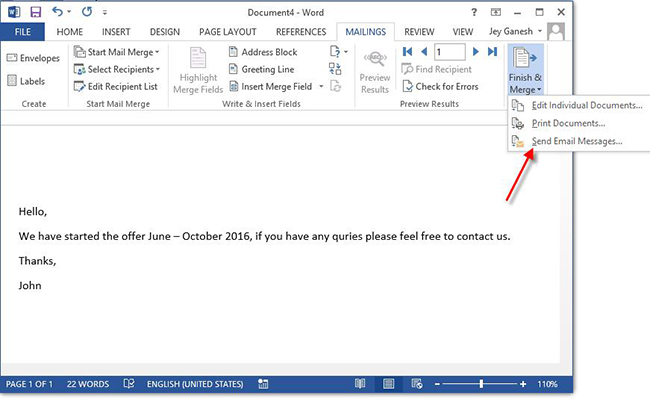Viewport: 650px width, 399px height.
Task: Click the macro recording icon in status bar
Action: tap(263, 384)
